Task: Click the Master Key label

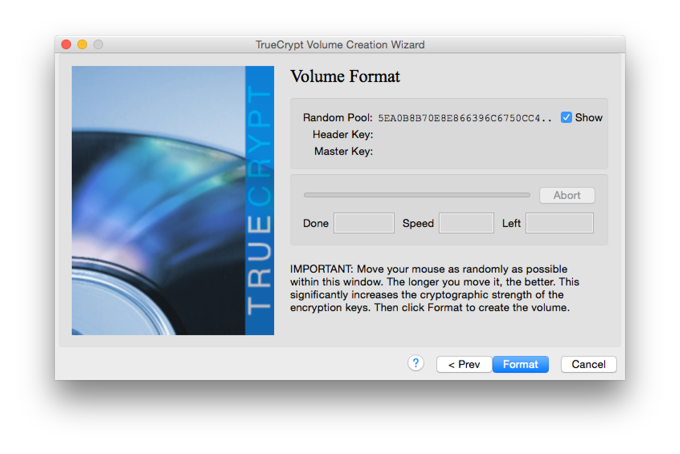Action: coord(343,151)
